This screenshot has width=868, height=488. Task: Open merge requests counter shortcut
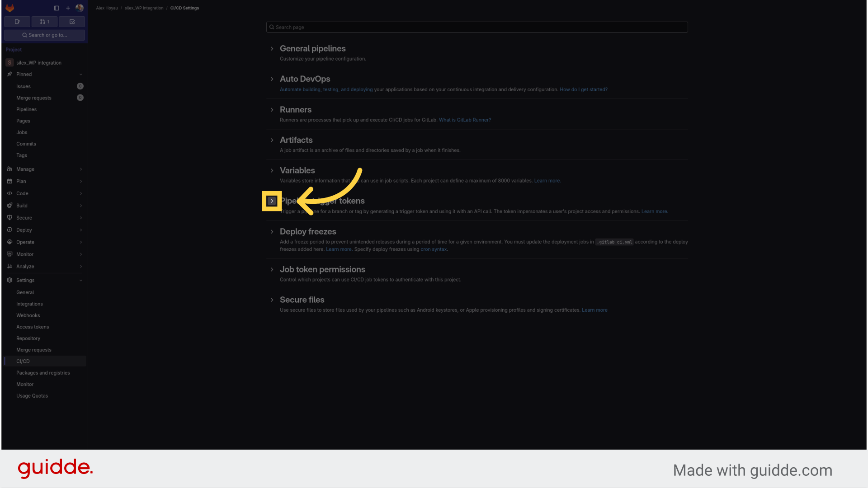point(44,22)
